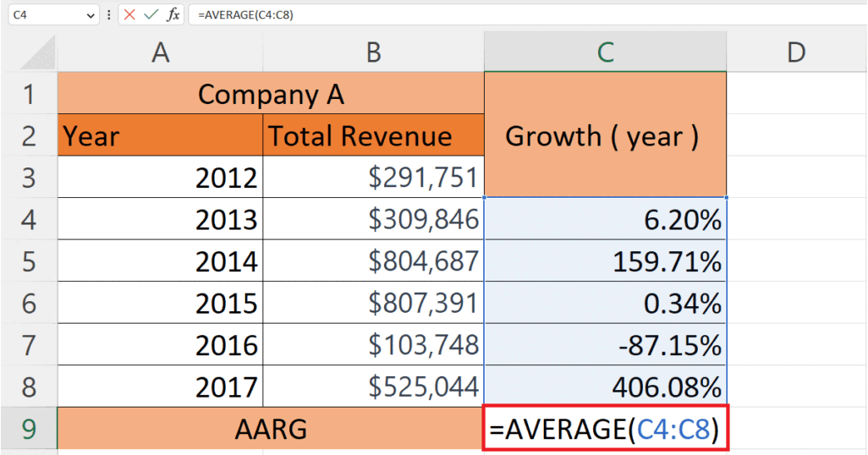This screenshot has height=455, width=868.
Task: Select the growth cell 6.20%
Action: click(605, 219)
